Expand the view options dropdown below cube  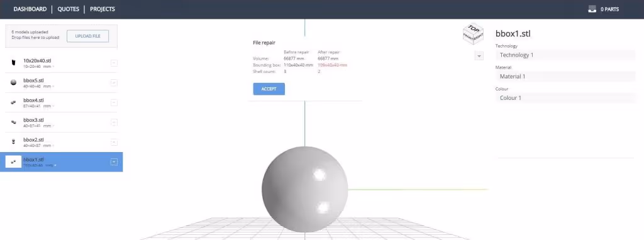coord(479,56)
